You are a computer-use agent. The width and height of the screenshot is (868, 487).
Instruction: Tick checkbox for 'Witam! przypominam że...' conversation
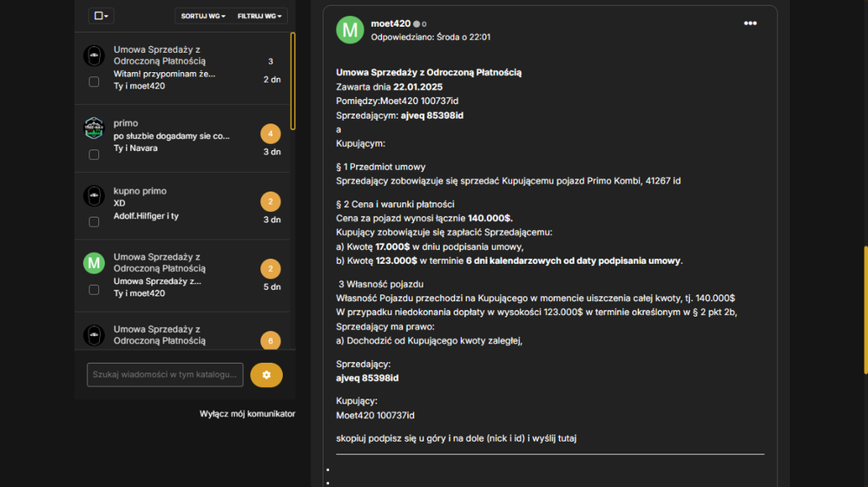(94, 82)
